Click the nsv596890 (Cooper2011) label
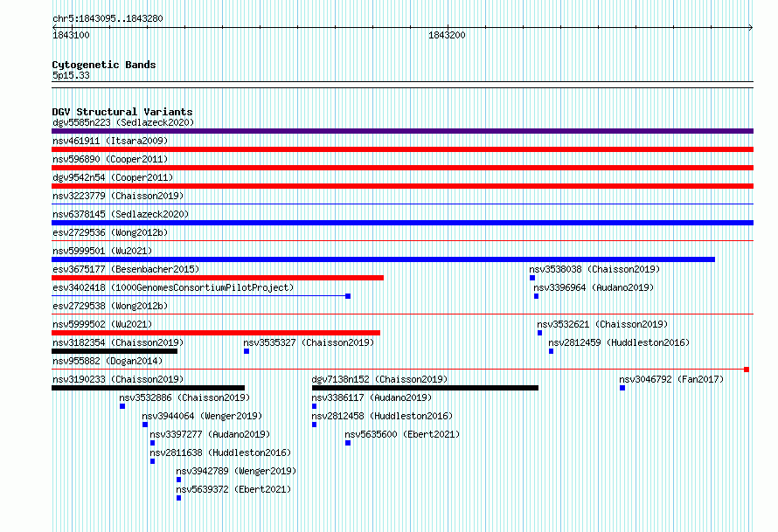Image resolution: width=778 pixels, height=532 pixels. [x=110, y=159]
